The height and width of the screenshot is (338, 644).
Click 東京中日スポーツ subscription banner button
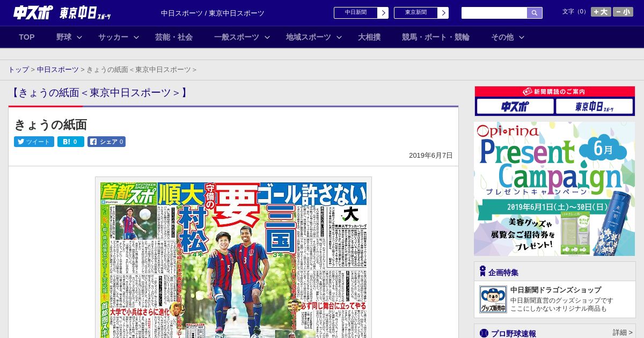tap(594, 106)
